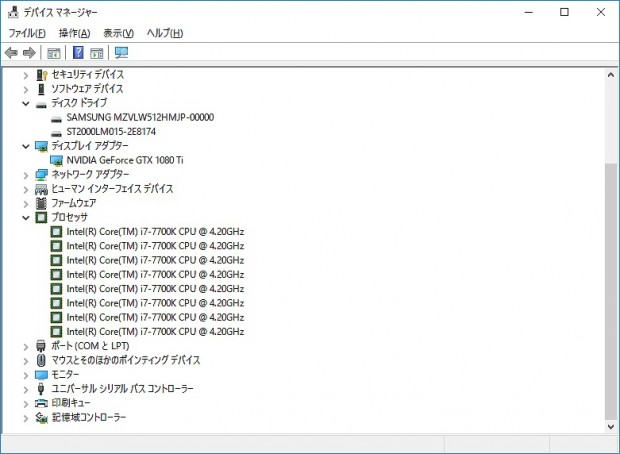This screenshot has height=454, width=620.
Task: Select the ヒューマン インターフェイス デバイス icon
Action: tap(41, 189)
